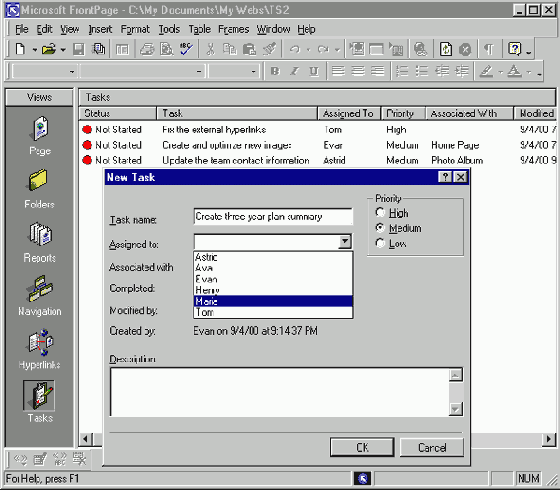560x490 pixels.
Task: Open the Format menu
Action: pyautogui.click(x=135, y=29)
